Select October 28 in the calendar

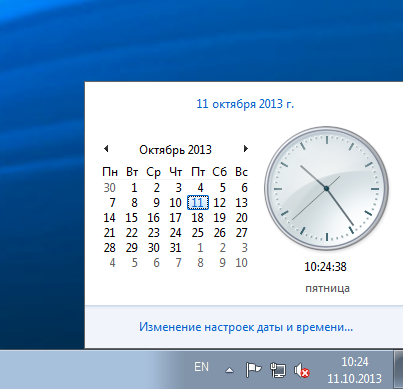click(x=110, y=248)
